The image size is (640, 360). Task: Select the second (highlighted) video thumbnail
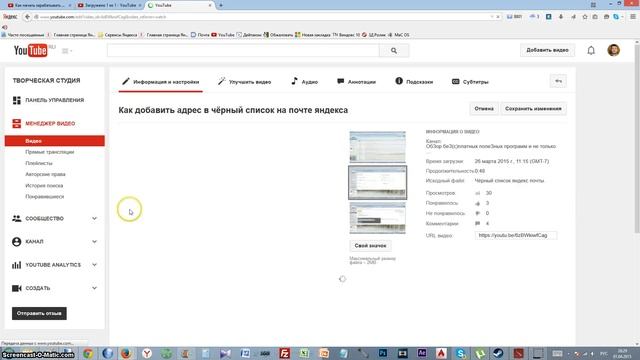click(x=378, y=182)
